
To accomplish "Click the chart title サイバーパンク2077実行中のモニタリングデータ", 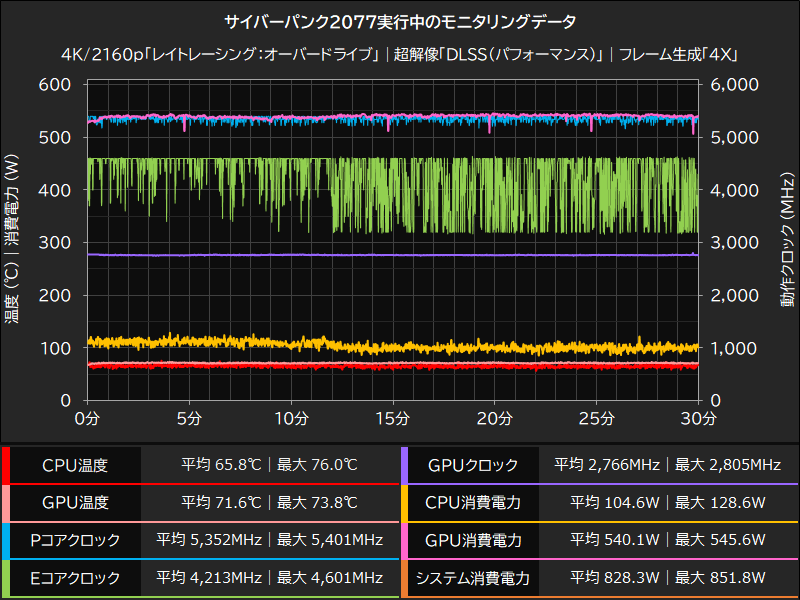I will [x=400, y=21].
